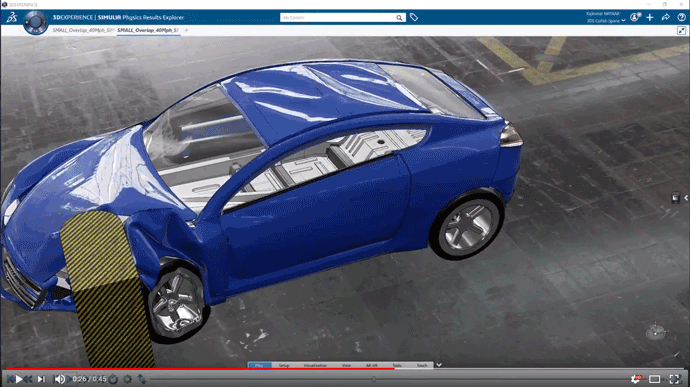Screen dimensions: 690x387
Task: Open the Visualization action bar tab
Action: click(x=315, y=365)
